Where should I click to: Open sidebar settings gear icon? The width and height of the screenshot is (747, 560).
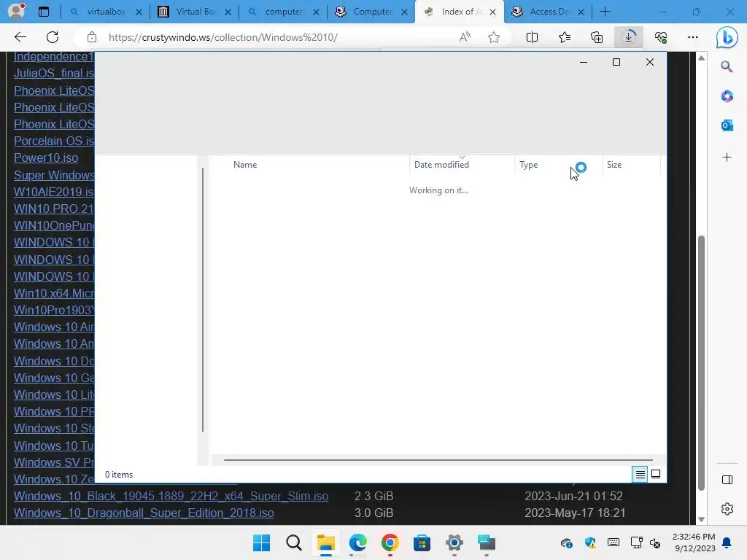click(727, 509)
